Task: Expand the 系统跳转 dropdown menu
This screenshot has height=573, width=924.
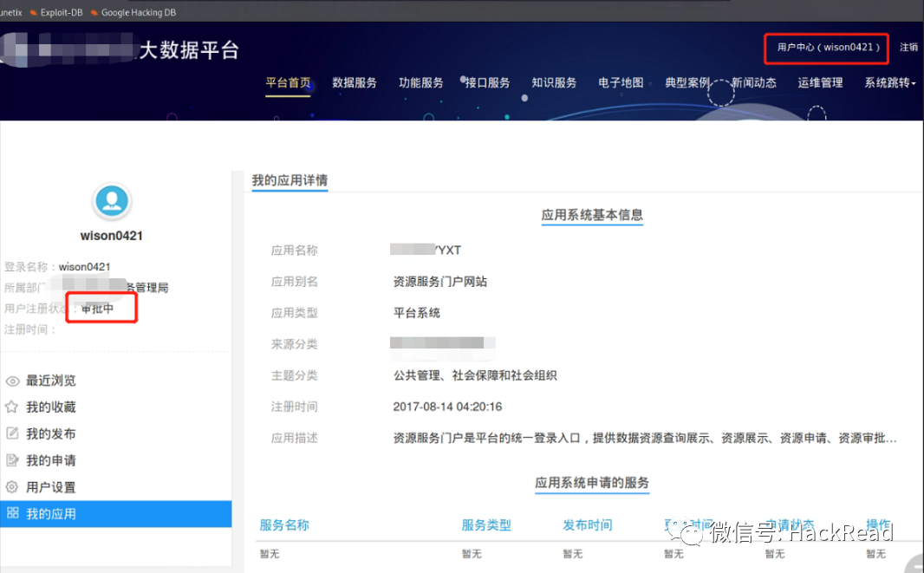Action: tap(890, 82)
